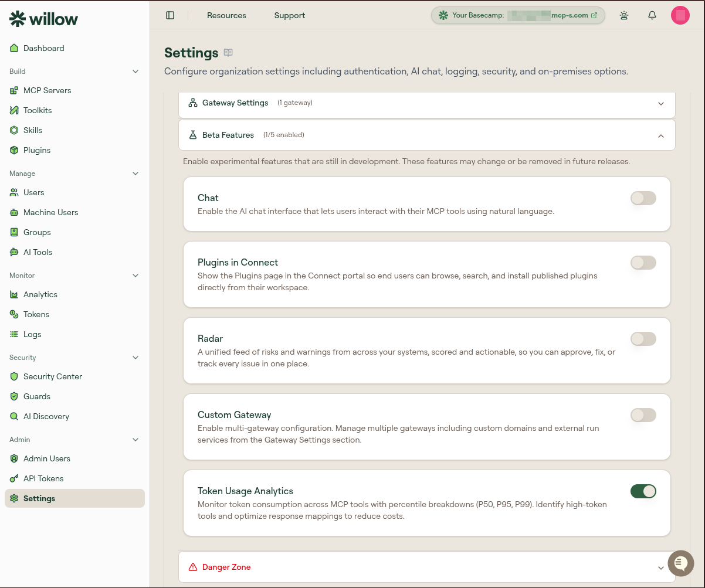Screen dimensions: 705x588
Task: Collapse the Security sidebar section
Action: tap(135, 358)
